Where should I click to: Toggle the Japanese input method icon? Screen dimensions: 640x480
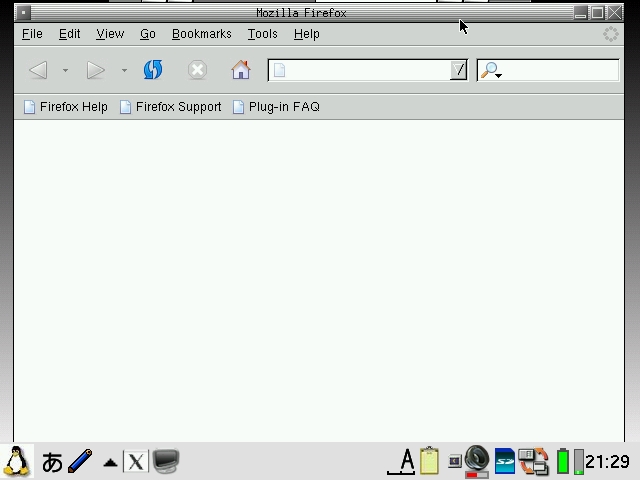point(52,461)
